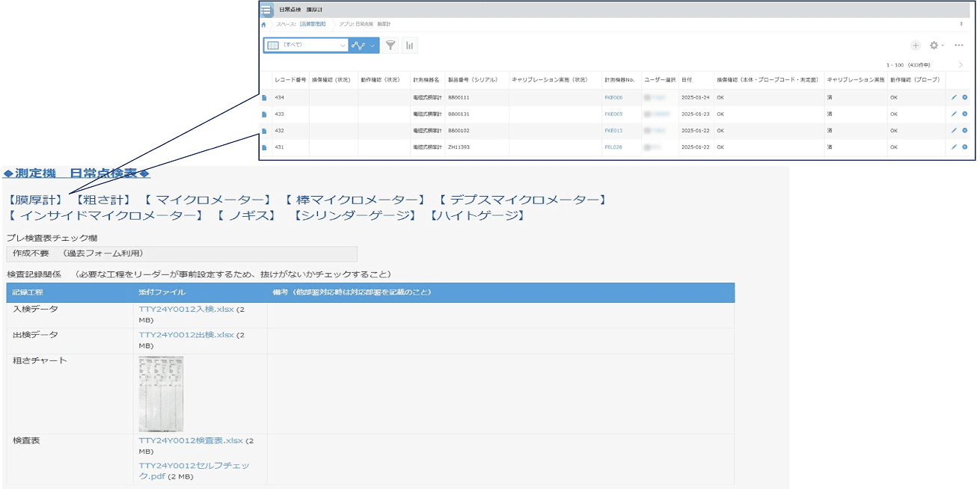Screen dimensions: 980x489
Task: Open record 433 detail document icon
Action: [264, 114]
